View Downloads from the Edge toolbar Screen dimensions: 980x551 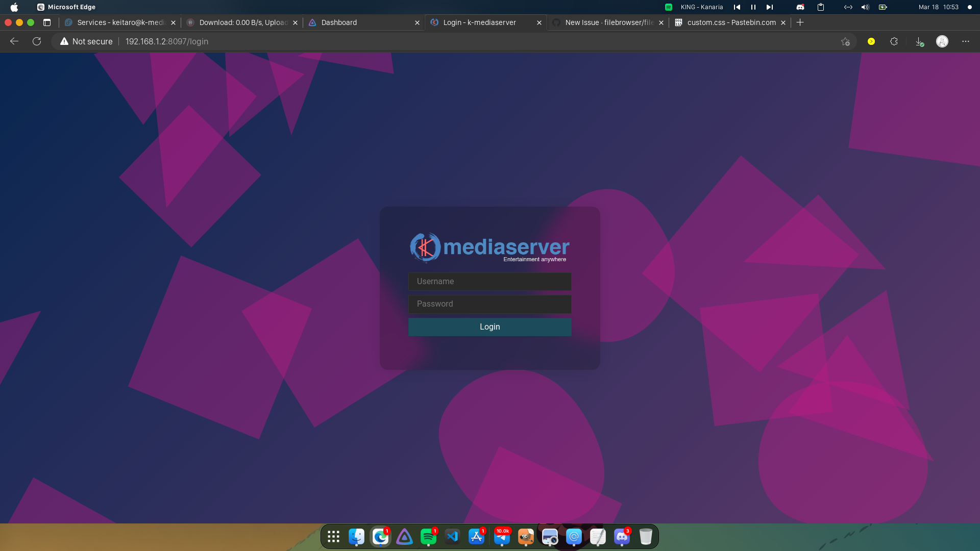[919, 41]
